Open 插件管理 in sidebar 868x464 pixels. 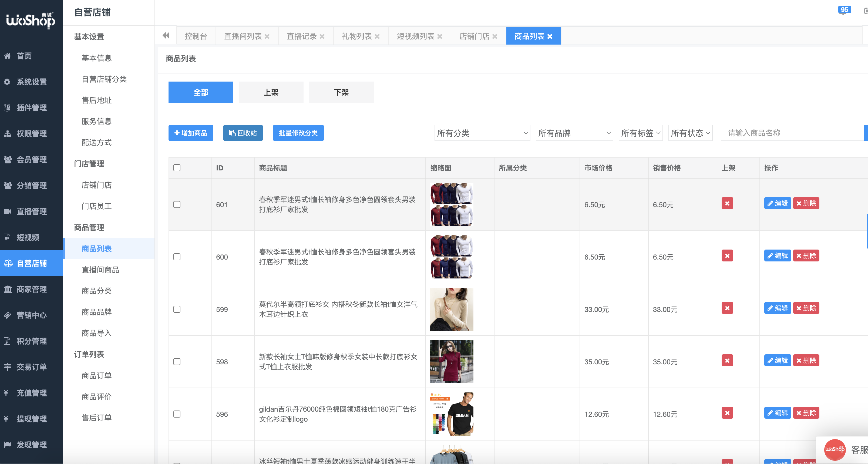click(31, 108)
